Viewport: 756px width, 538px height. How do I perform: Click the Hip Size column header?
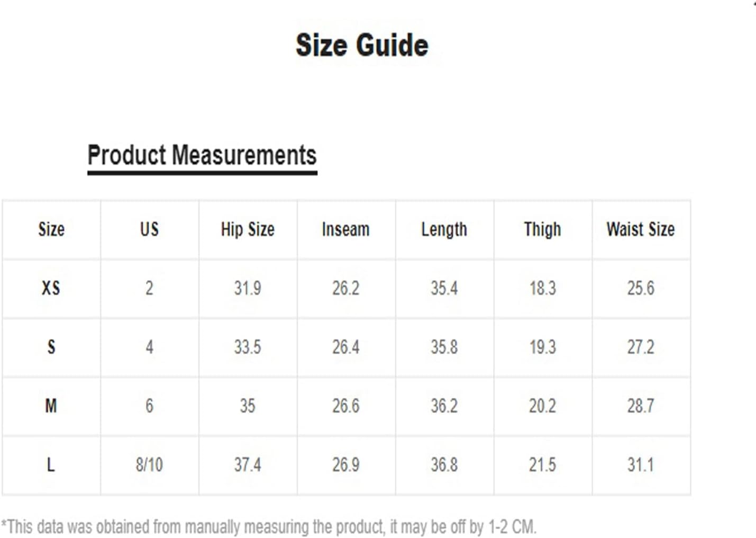click(x=248, y=229)
